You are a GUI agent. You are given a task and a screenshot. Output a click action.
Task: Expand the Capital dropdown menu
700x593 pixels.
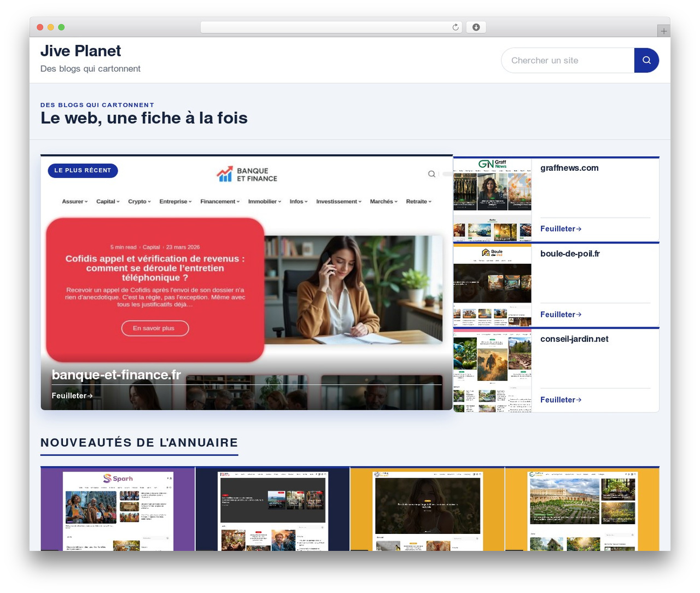[x=108, y=201]
